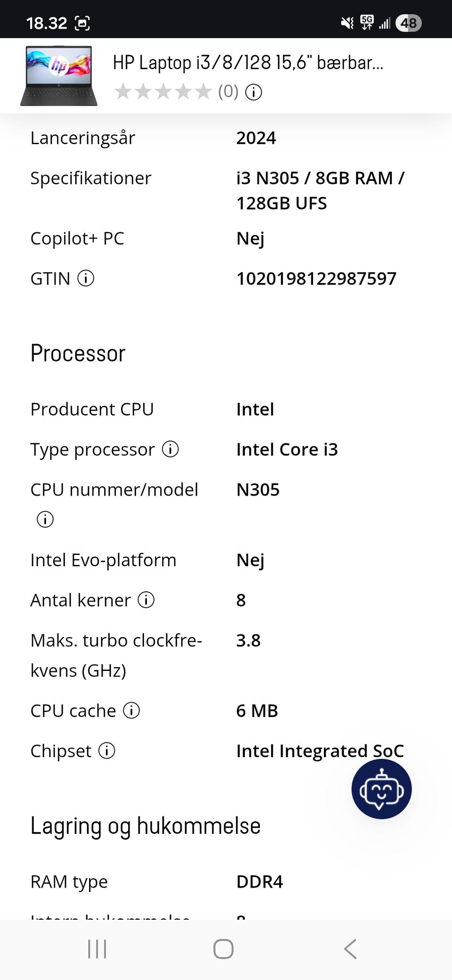Tap the info icon beside Chipset

pyautogui.click(x=107, y=751)
